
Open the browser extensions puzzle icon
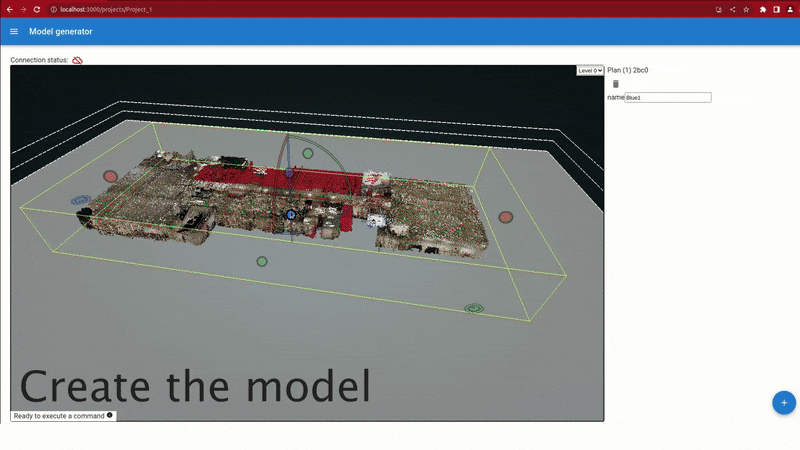click(x=762, y=9)
